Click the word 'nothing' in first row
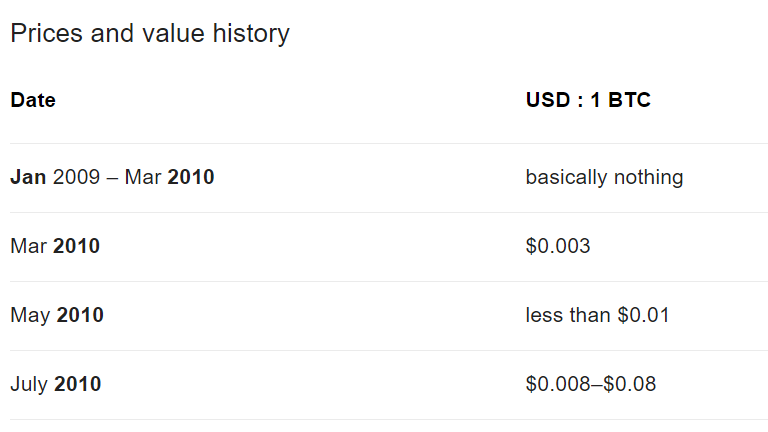This screenshot has height=432, width=768. 648,177
